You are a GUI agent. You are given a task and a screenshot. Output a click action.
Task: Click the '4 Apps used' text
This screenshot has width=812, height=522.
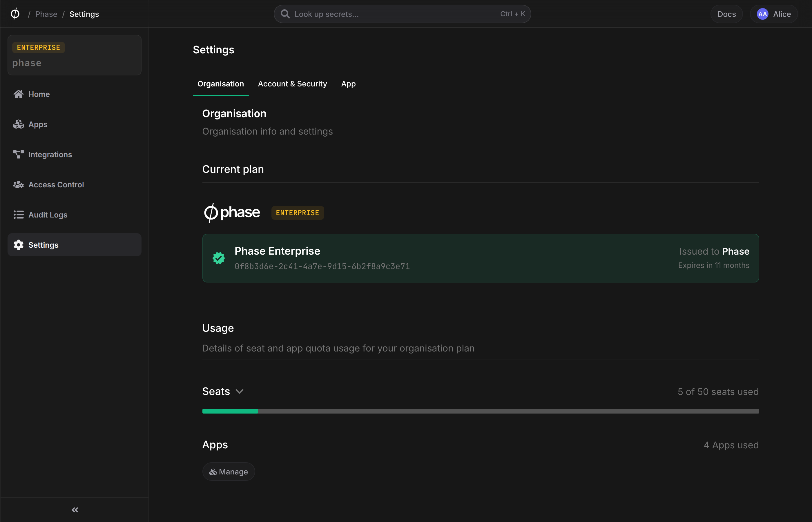731,445
